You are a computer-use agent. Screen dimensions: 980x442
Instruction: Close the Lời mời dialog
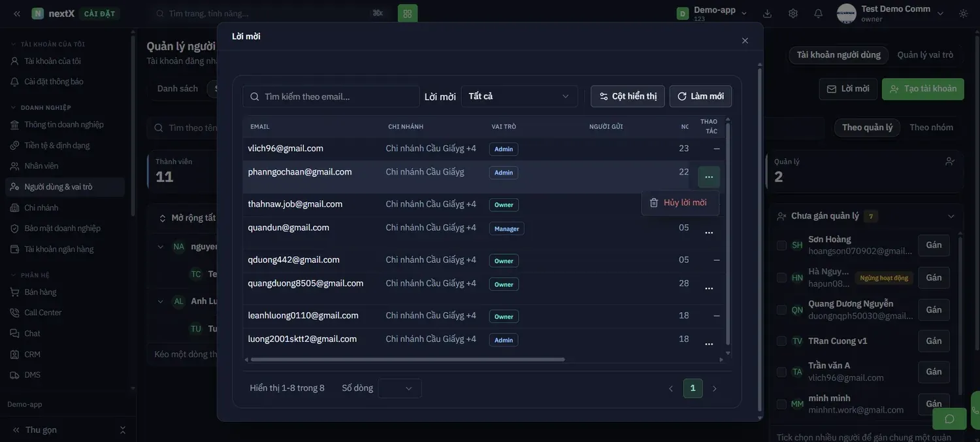[x=745, y=41]
